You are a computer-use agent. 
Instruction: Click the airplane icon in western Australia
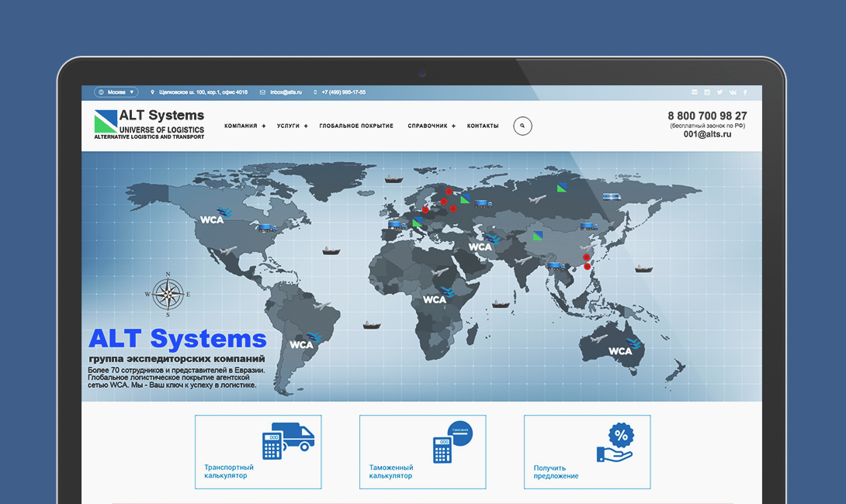[599, 339]
